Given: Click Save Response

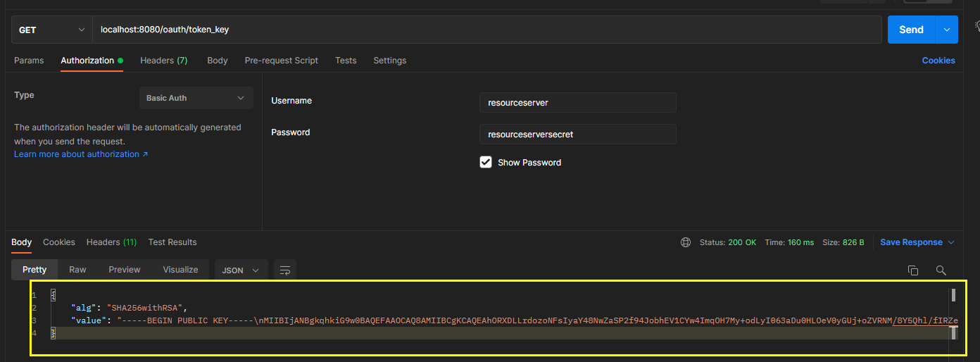Looking at the screenshot, I should pos(911,242).
